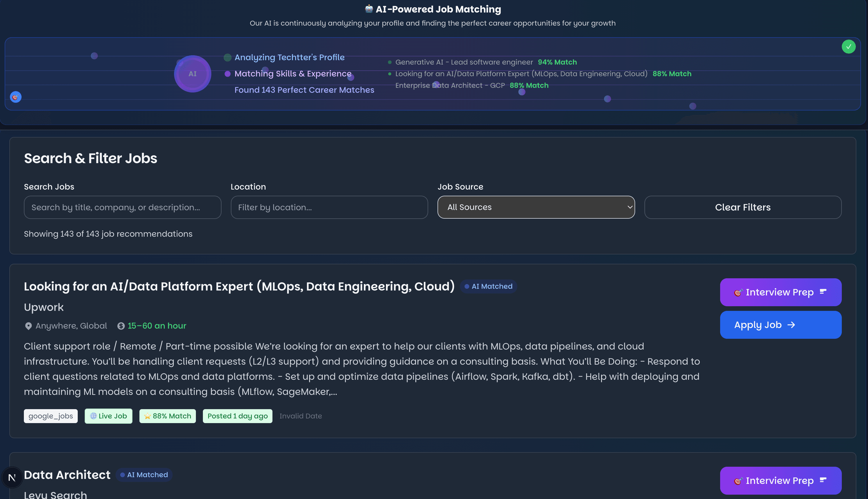Image resolution: width=868 pixels, height=499 pixels.
Task: Select the Posted 1 day ago badge
Action: tap(237, 416)
